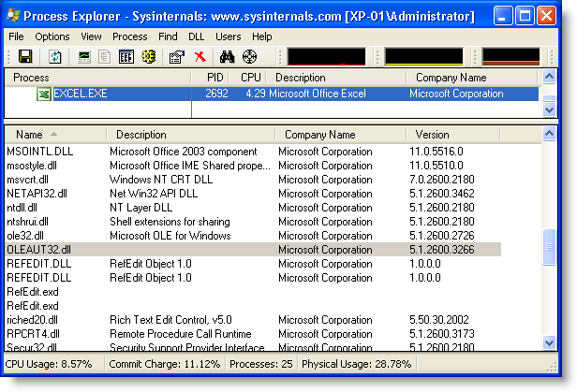
Task: Sort upper pane by Description header
Action: point(336,78)
